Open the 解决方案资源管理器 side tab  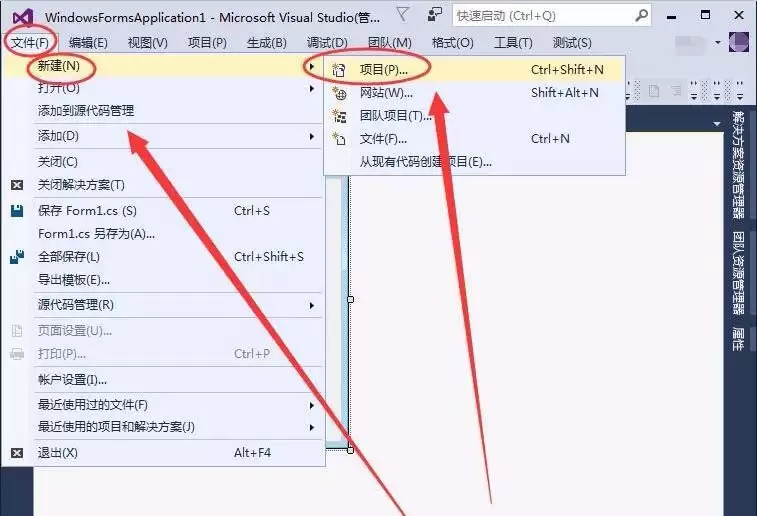click(738, 165)
